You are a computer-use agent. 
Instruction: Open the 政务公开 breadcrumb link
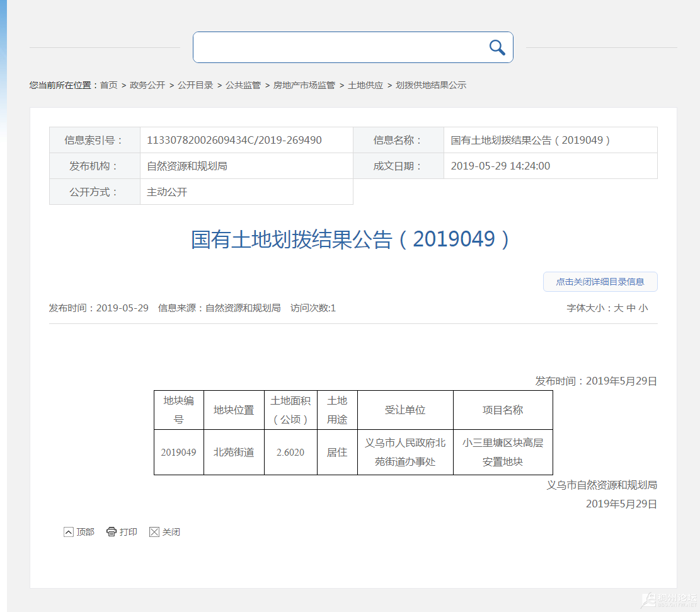coord(147,85)
